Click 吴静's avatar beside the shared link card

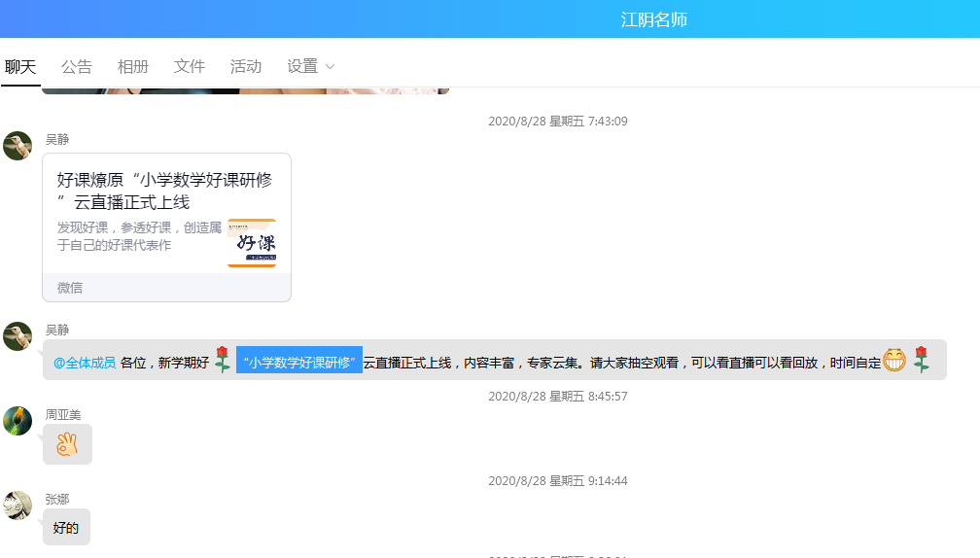(17, 146)
